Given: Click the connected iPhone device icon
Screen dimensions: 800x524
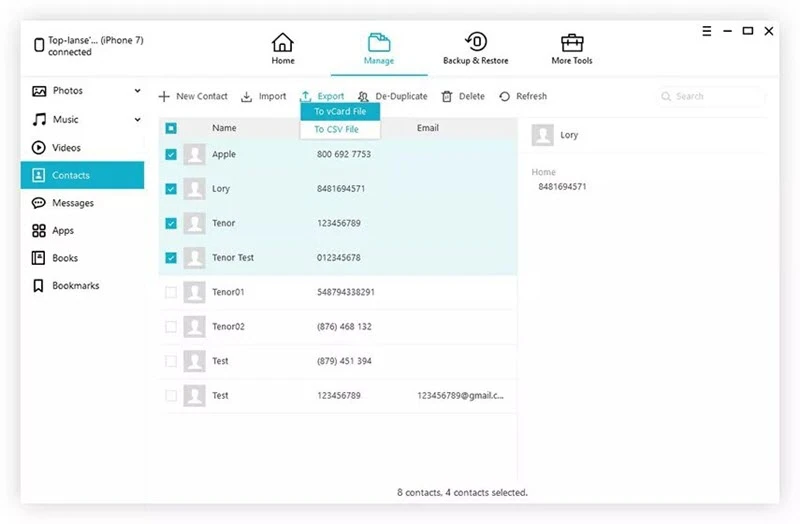Looking at the screenshot, I should [x=39, y=45].
